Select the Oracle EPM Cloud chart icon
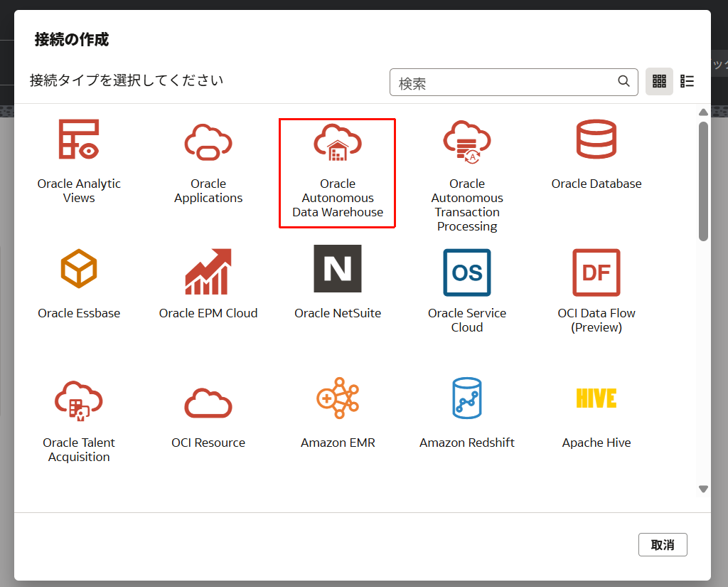The height and width of the screenshot is (587, 728). tap(208, 271)
